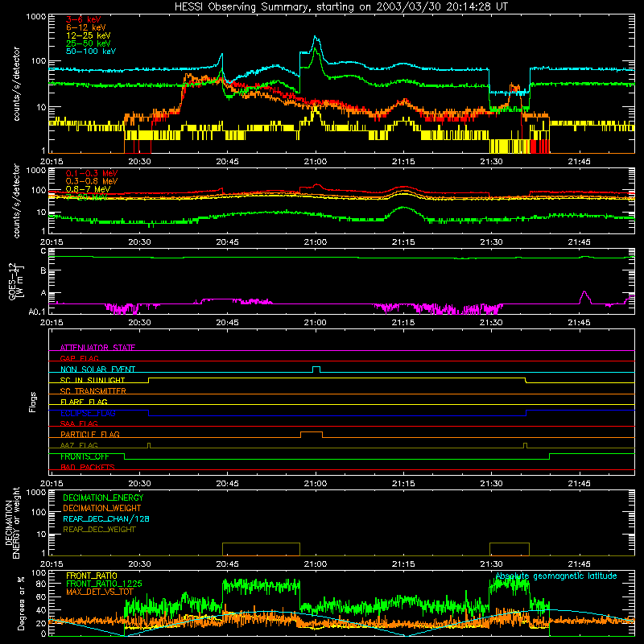Screen dimensions: 644x644
Task: Click the 0.8-7 MeV legend label
Action: (88, 189)
